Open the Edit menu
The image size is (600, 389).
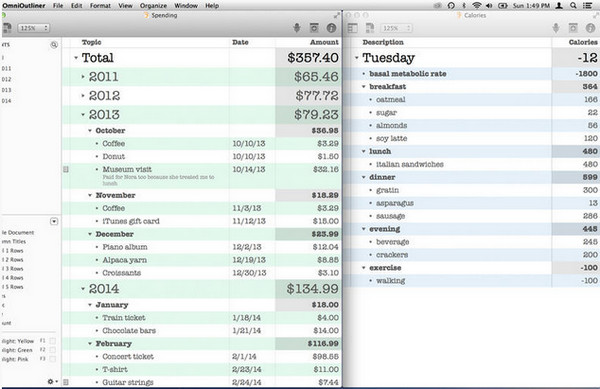(77, 6)
